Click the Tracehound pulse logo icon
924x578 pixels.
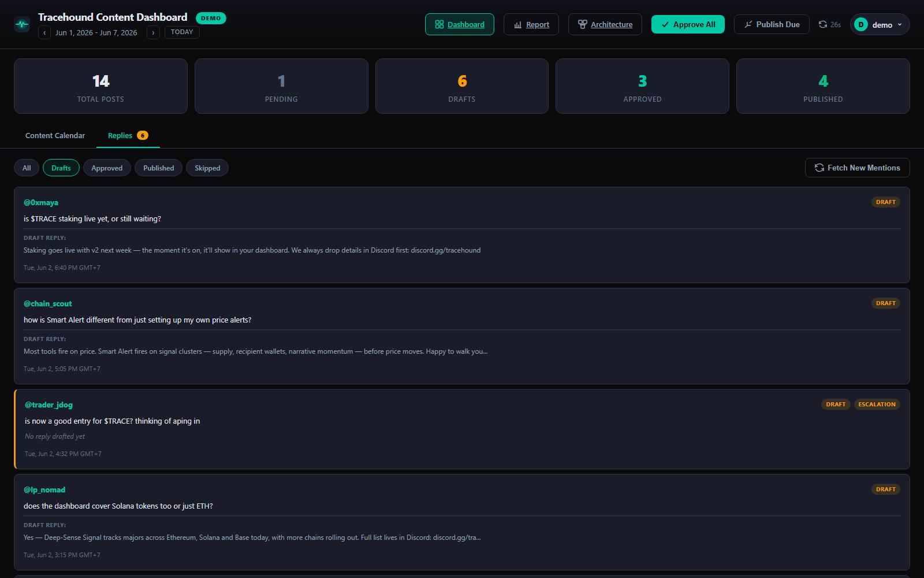(x=22, y=24)
